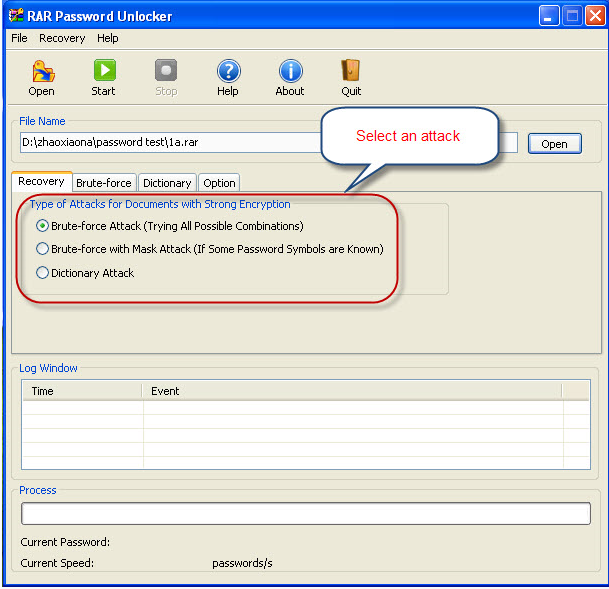The width and height of the screenshot is (609, 589).
Task: Open the Recovery menu
Action: point(62,38)
